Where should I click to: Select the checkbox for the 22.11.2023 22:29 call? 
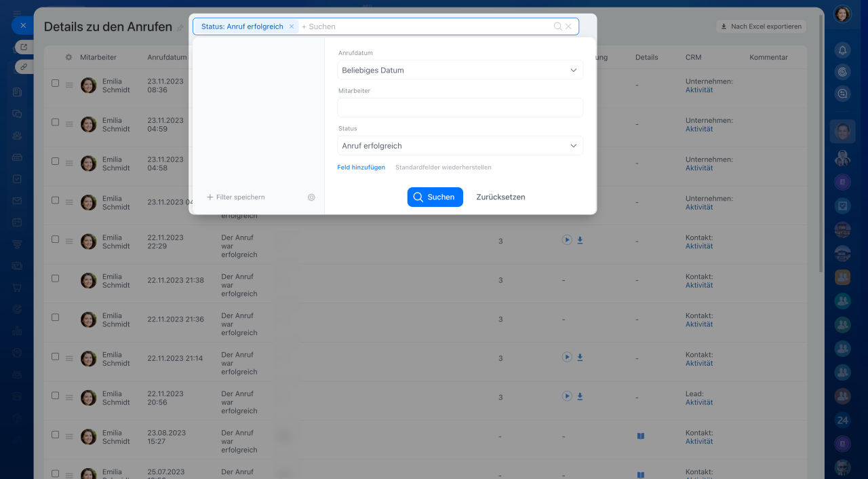coord(56,239)
